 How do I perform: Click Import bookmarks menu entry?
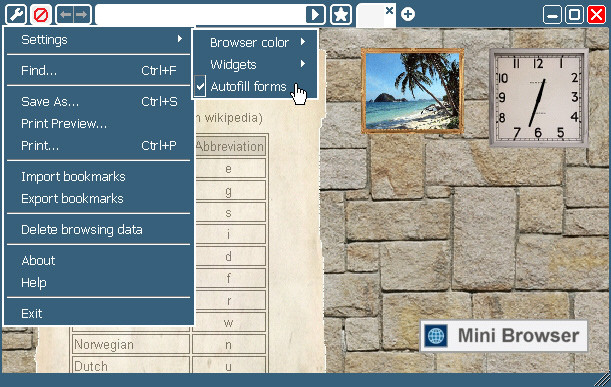pyautogui.click(x=99, y=177)
